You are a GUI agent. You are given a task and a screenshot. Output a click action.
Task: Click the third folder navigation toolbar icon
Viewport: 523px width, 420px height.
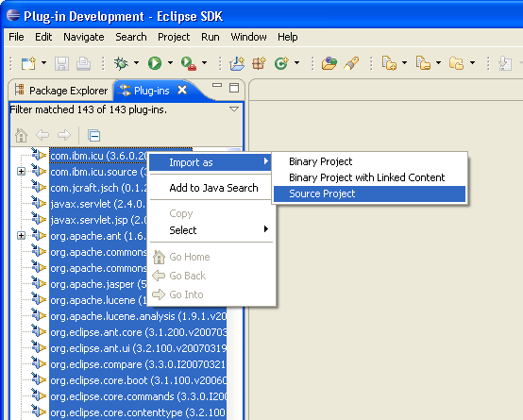click(457, 63)
